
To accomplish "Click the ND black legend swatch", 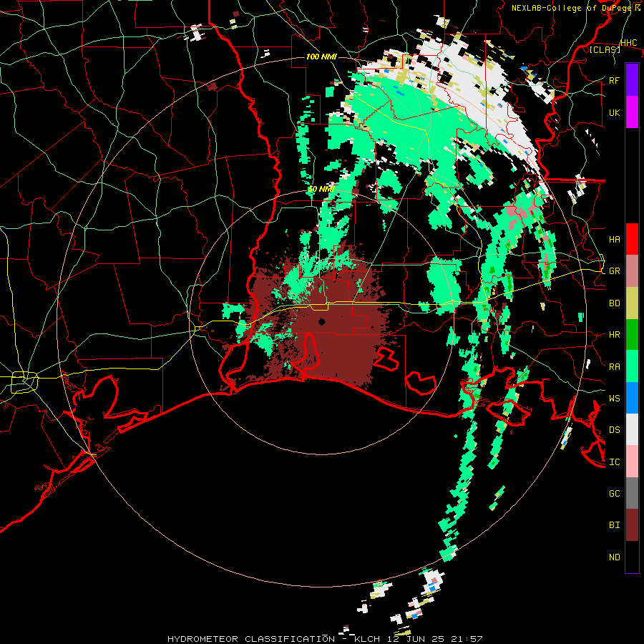I will 632,557.
